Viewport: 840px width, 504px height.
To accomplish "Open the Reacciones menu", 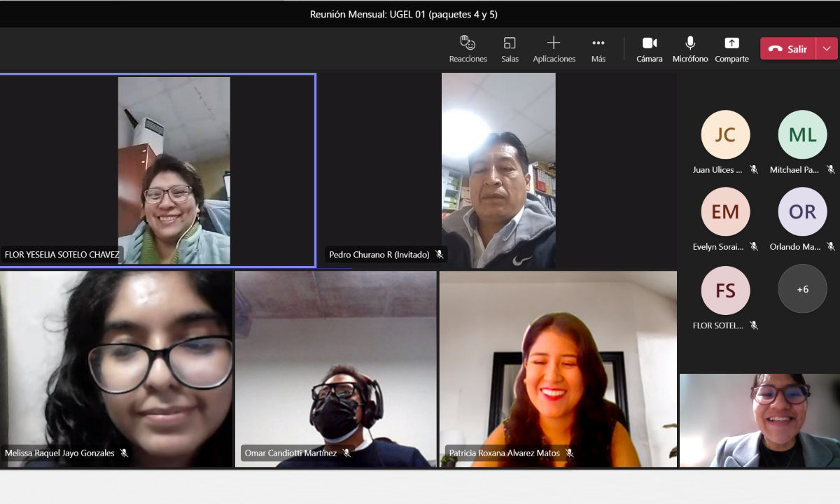I will 468,49.
